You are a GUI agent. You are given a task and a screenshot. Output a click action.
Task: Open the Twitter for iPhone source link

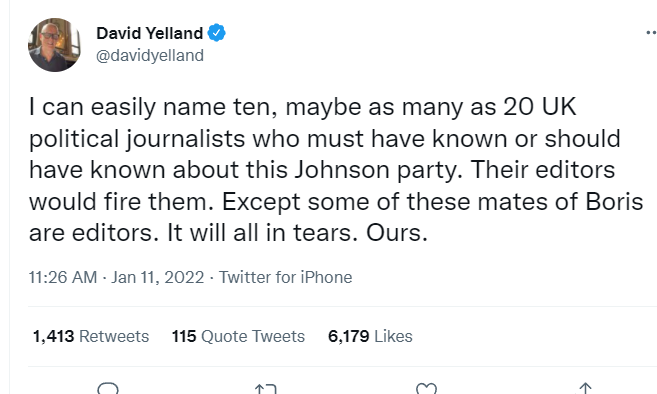click(x=286, y=277)
